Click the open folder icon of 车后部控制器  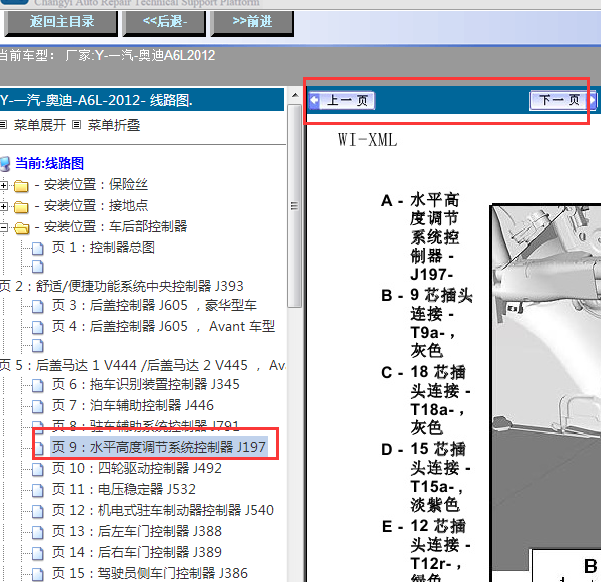coord(21,228)
